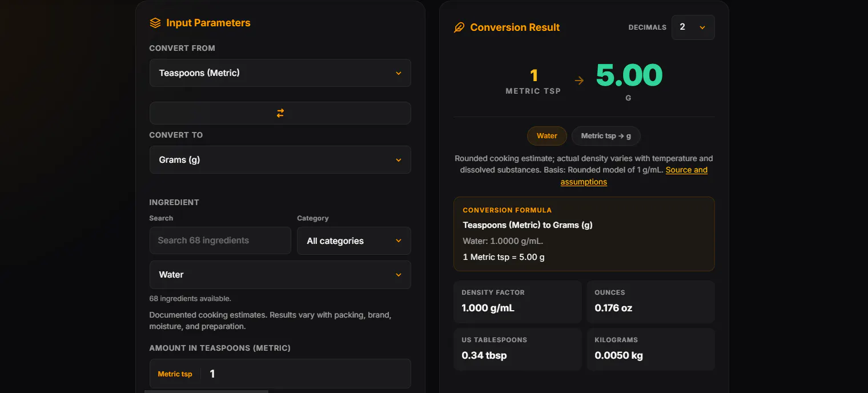Screen dimensions: 868x393
Task: Click the Water chip in results
Action: [547, 136]
